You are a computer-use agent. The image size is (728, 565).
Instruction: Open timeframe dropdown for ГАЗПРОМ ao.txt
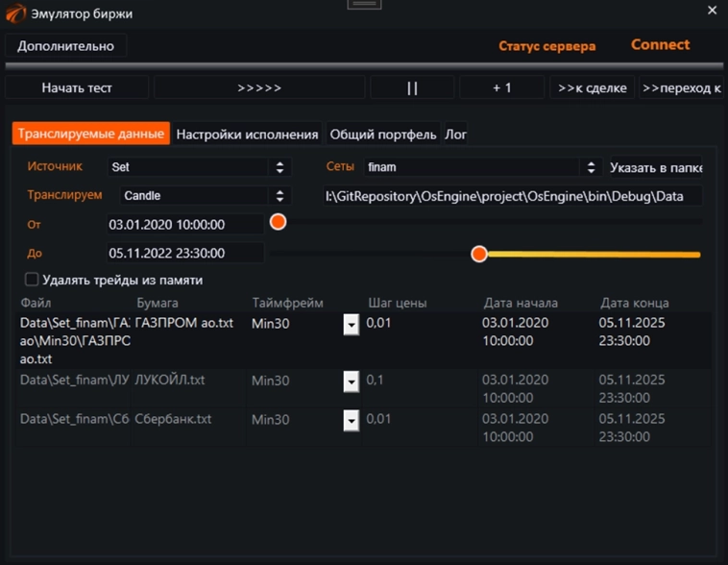pyautogui.click(x=351, y=326)
